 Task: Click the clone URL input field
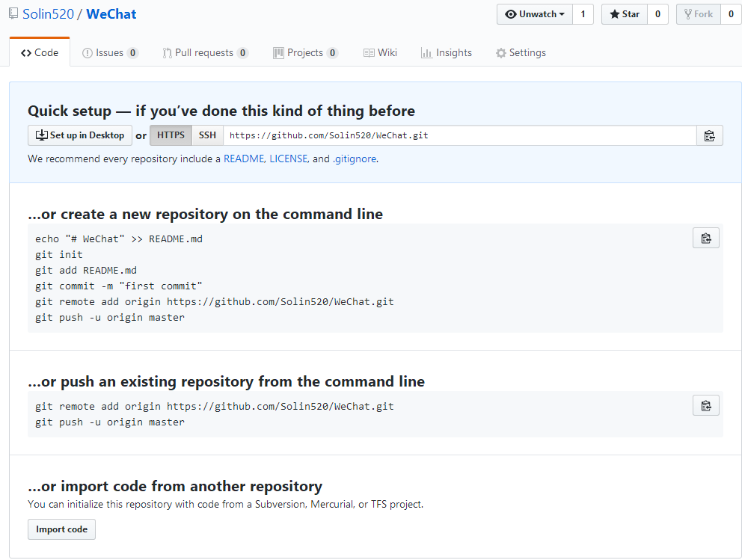click(459, 135)
